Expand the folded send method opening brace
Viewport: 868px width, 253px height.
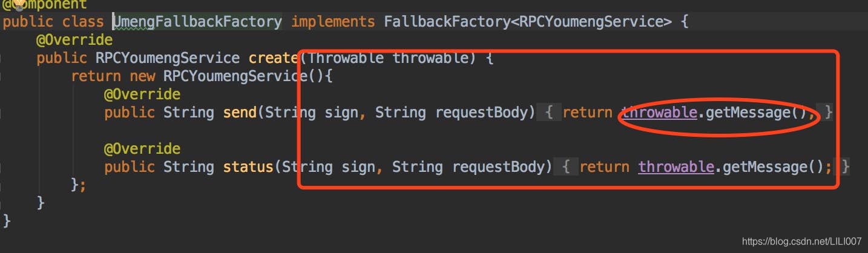pos(548,113)
